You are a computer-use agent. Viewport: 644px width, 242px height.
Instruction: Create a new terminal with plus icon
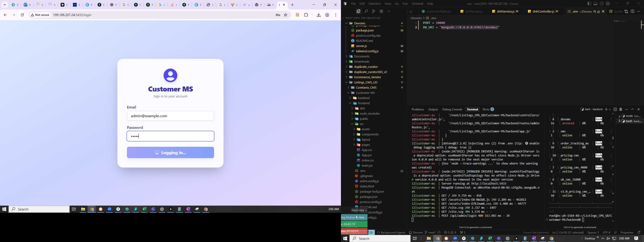(606, 109)
